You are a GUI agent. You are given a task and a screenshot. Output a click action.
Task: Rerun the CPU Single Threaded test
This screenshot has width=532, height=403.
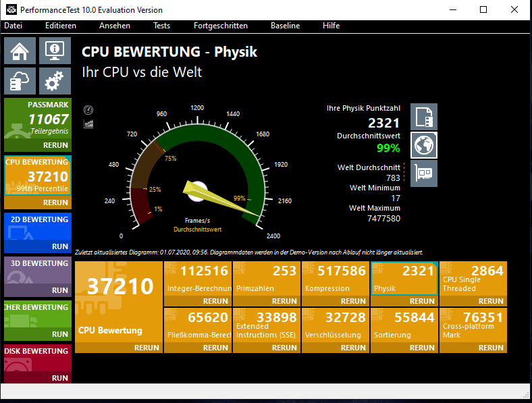click(x=491, y=301)
